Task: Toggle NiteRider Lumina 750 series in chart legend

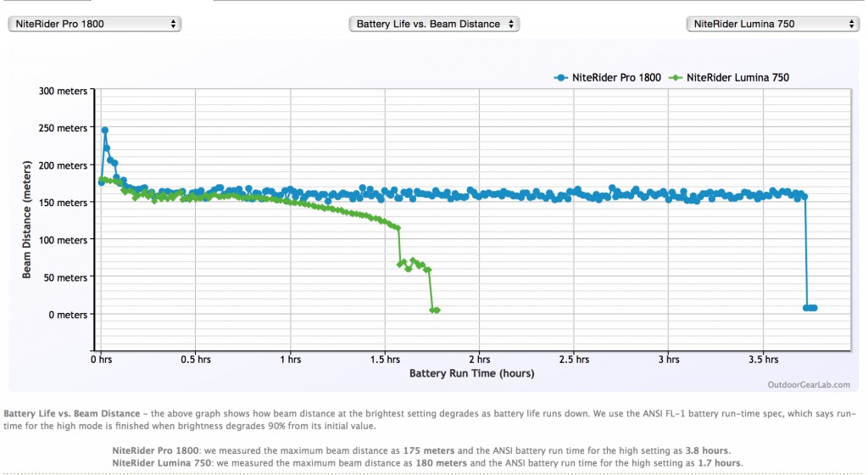Action: (731, 77)
